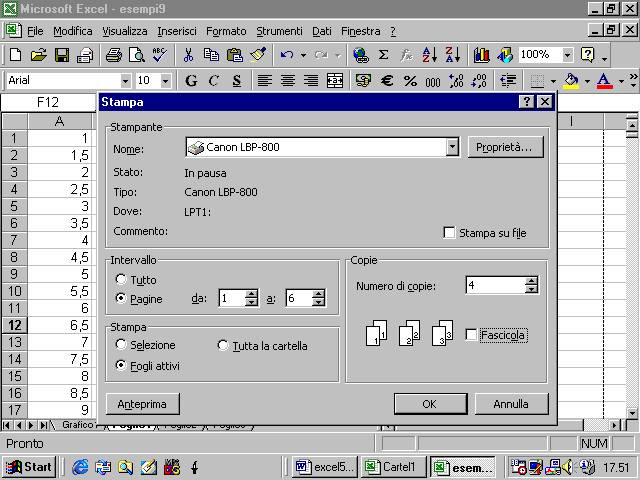
Task: Click the Proprietà button
Action: click(505, 147)
